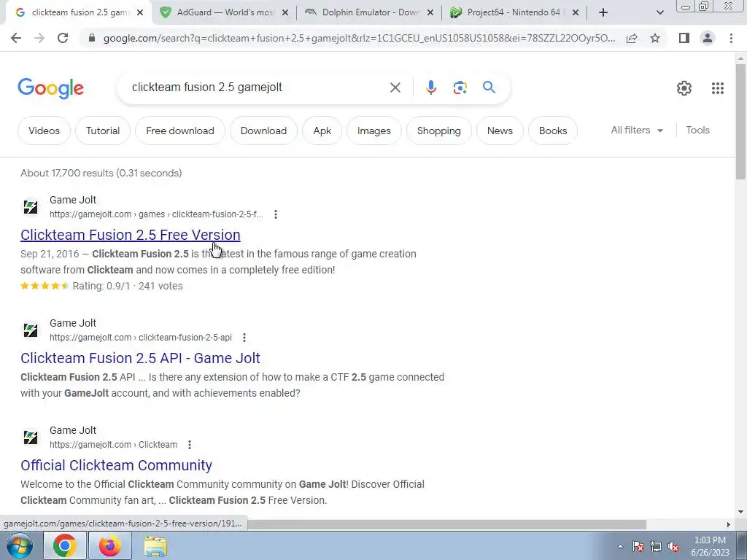This screenshot has height=560, width=747.
Task: Go to Google homepage via logo
Action: (x=50, y=88)
